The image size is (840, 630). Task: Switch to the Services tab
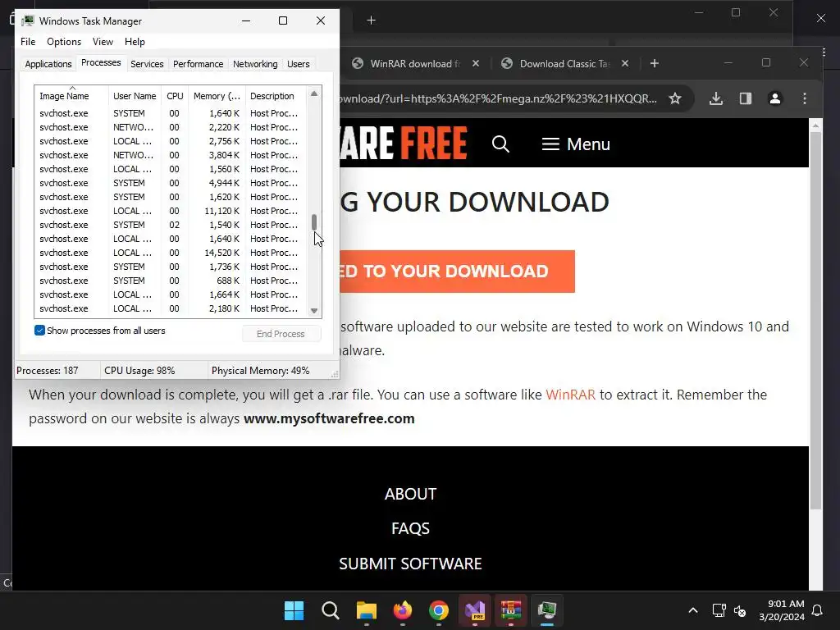point(147,64)
